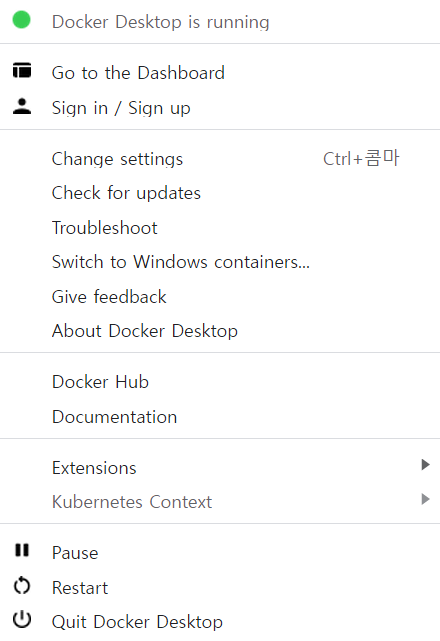
Task: Open Go to the Dashboard
Action: 220,73
